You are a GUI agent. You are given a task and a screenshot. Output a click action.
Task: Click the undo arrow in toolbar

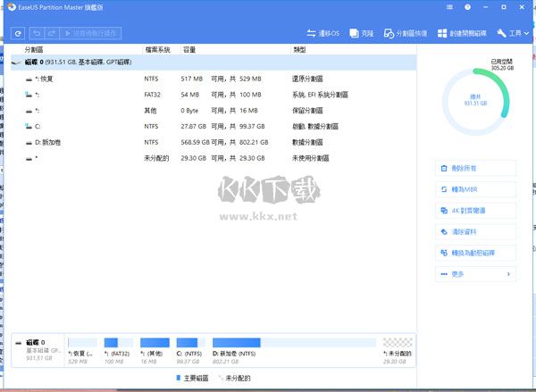click(x=37, y=33)
